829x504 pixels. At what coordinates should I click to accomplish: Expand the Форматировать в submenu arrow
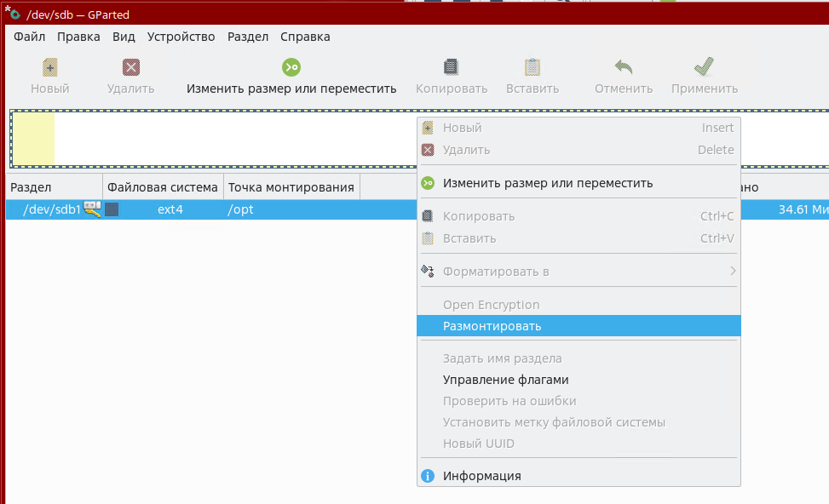tap(733, 271)
